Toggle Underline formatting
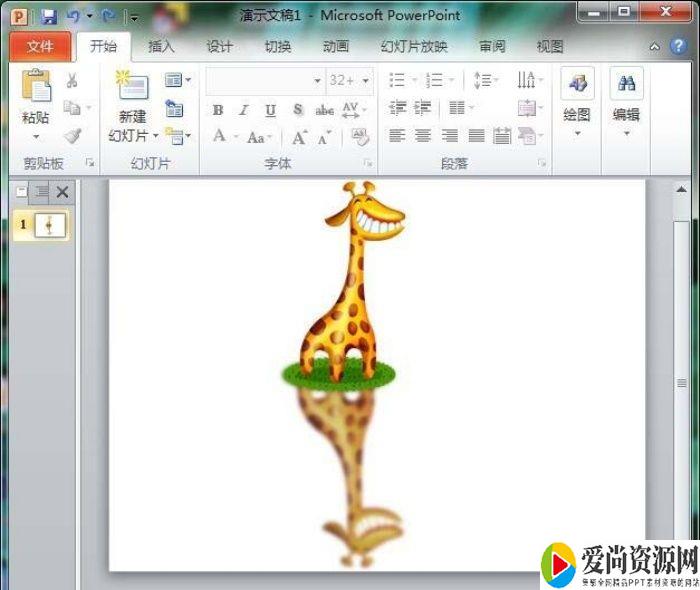This screenshot has height=590, width=700. point(270,110)
